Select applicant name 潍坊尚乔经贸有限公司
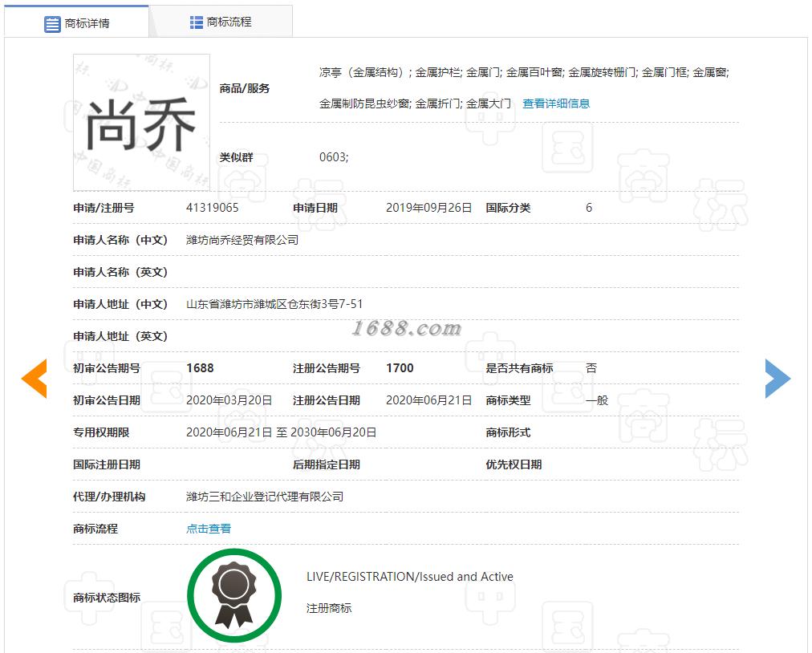 pyautogui.click(x=242, y=240)
